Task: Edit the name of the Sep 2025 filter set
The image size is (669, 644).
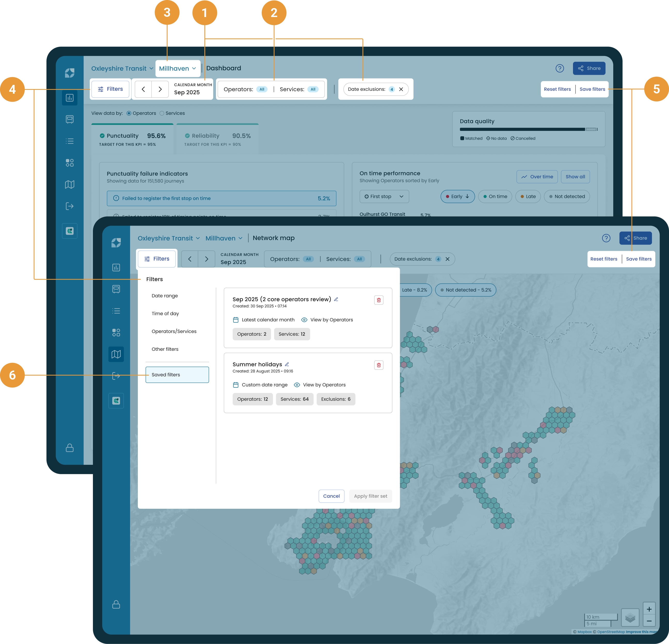Action: [336, 299]
